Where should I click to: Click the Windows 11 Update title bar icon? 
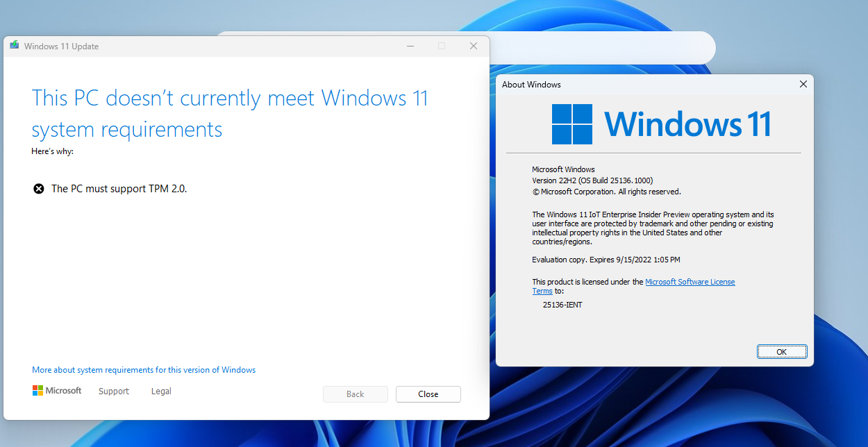[x=15, y=46]
